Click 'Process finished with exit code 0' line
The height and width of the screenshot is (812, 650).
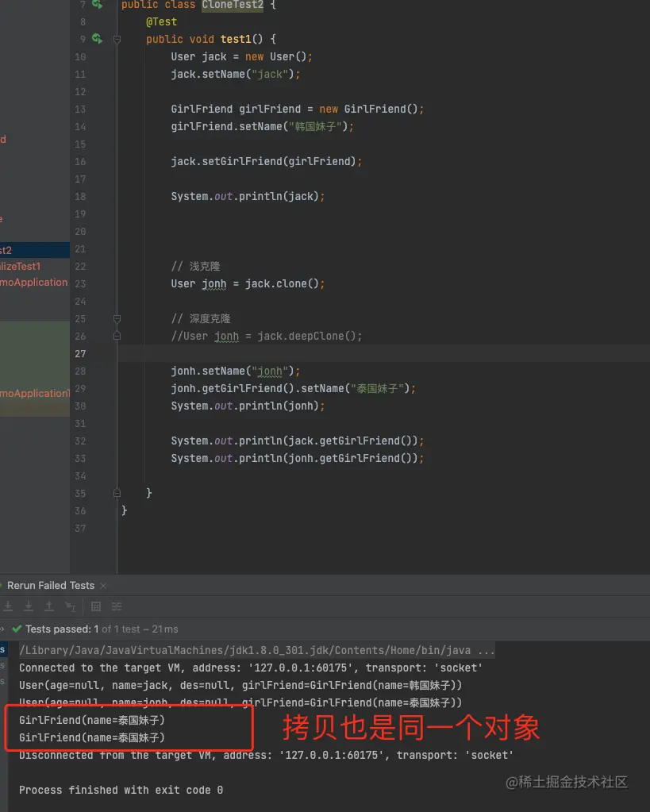(121, 790)
